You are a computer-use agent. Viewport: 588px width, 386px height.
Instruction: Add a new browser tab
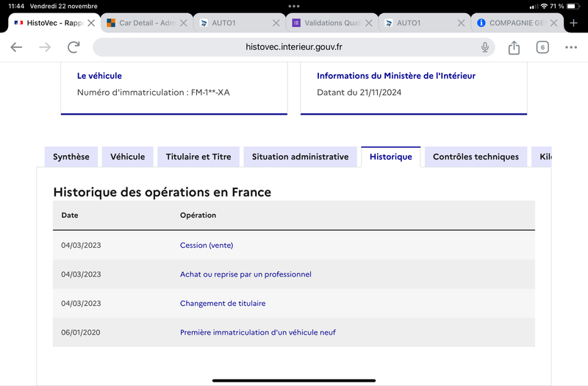pyautogui.click(x=573, y=23)
